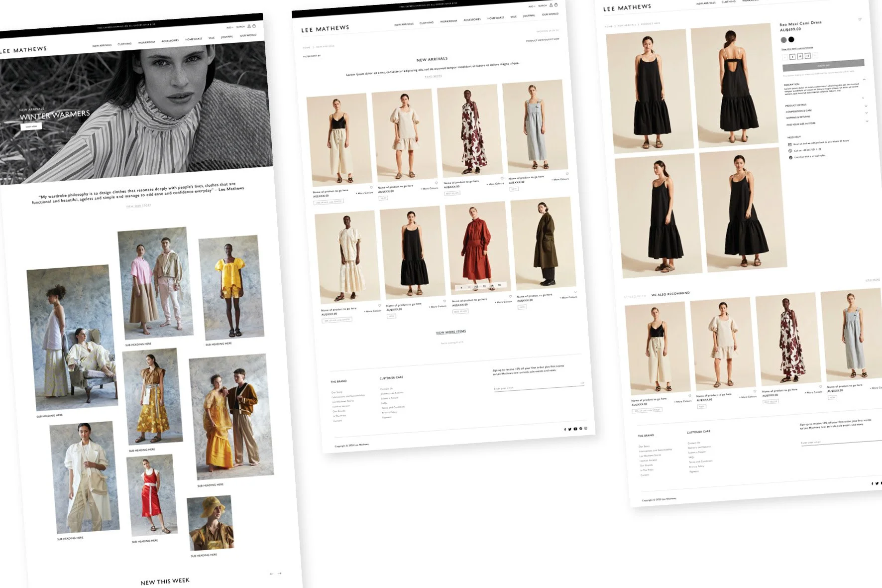
Task: Switch to We Also Recommend tab
Action: tap(670, 294)
